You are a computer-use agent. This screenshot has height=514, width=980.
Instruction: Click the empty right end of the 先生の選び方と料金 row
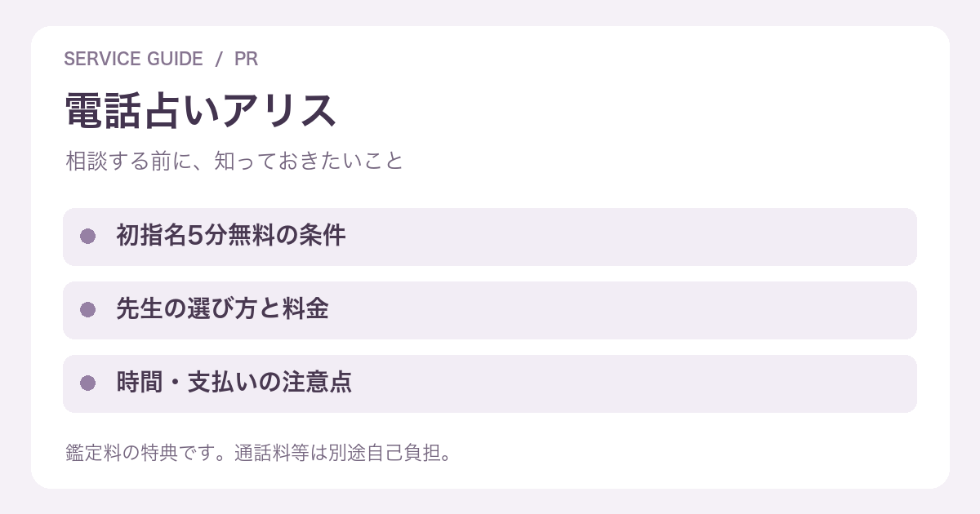(x=857, y=310)
